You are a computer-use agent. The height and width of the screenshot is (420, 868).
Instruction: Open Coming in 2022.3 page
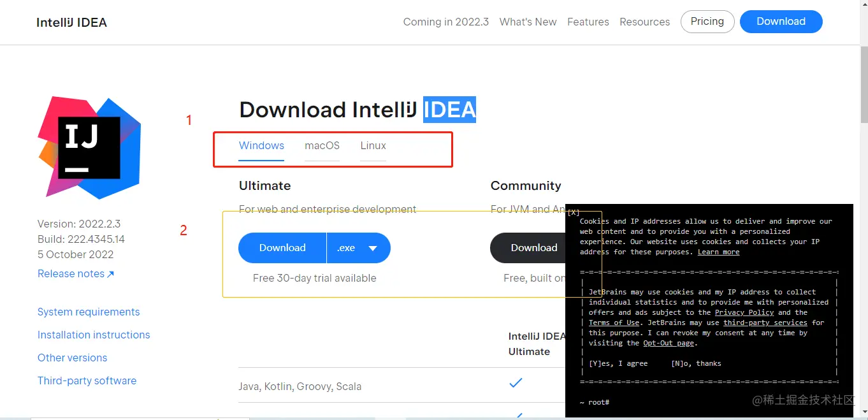tap(446, 22)
